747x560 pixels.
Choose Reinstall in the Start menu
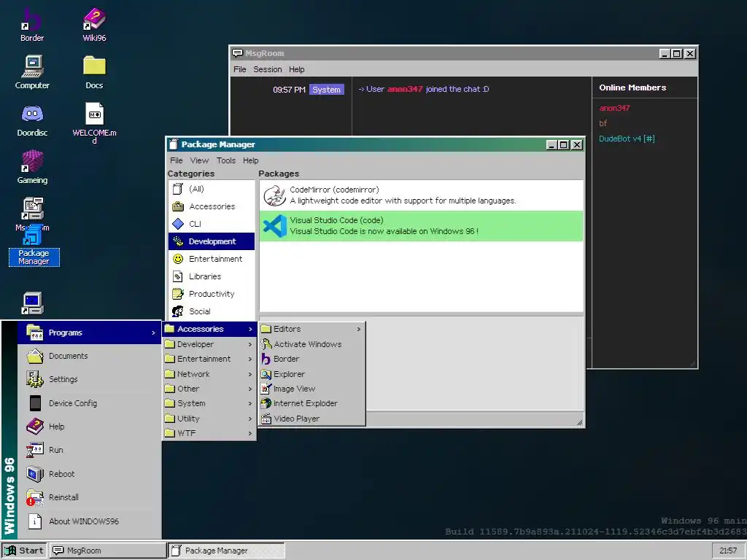click(90, 497)
